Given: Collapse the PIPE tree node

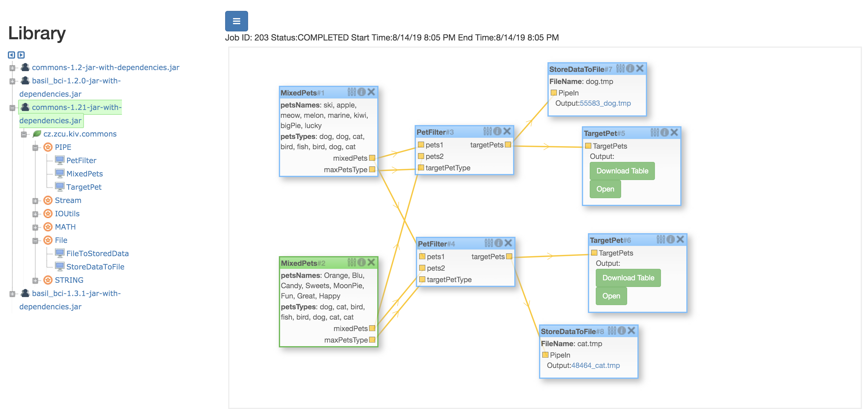Looking at the screenshot, I should pos(35,147).
